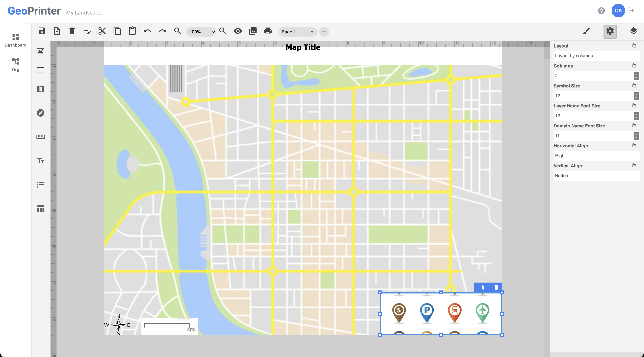Add a map element from left toolbar

[x=40, y=89]
